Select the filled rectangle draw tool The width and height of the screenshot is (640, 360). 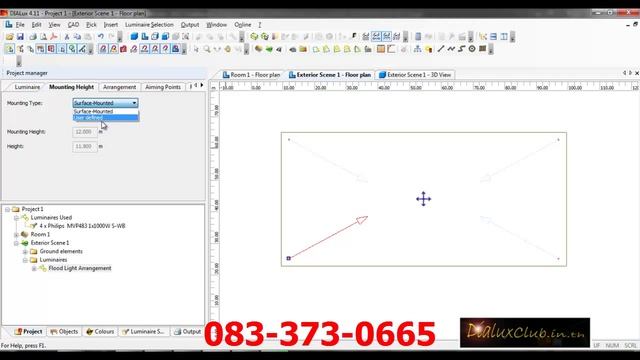click(482, 49)
